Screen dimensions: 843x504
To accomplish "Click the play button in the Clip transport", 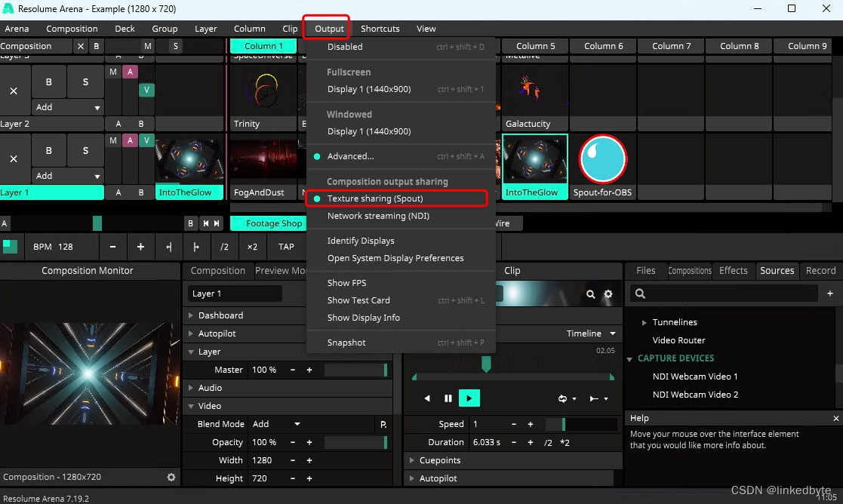I will point(469,398).
